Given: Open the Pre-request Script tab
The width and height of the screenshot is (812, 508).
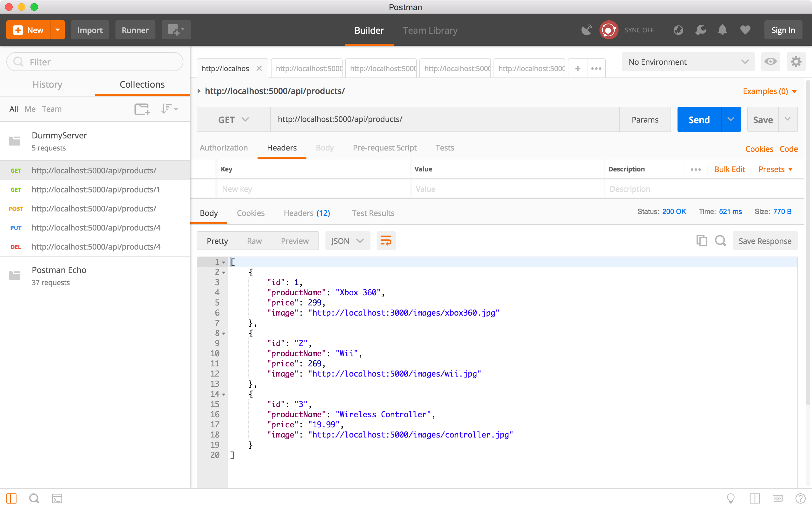Looking at the screenshot, I should pos(384,148).
